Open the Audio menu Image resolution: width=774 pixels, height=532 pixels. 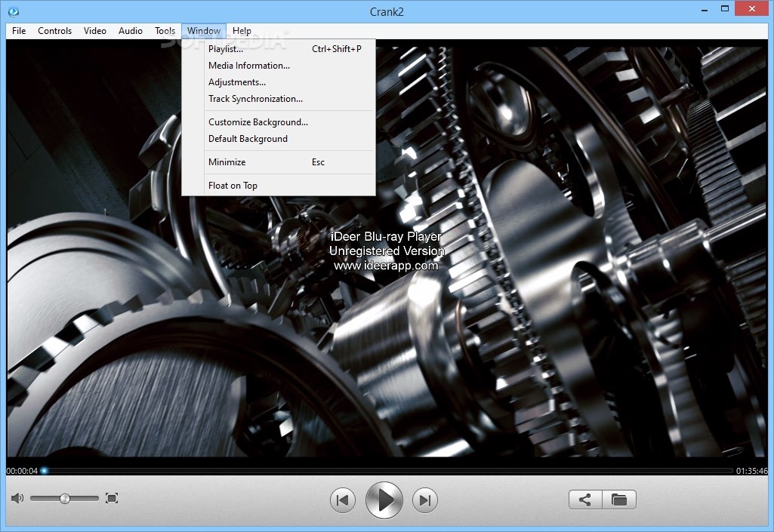(131, 31)
